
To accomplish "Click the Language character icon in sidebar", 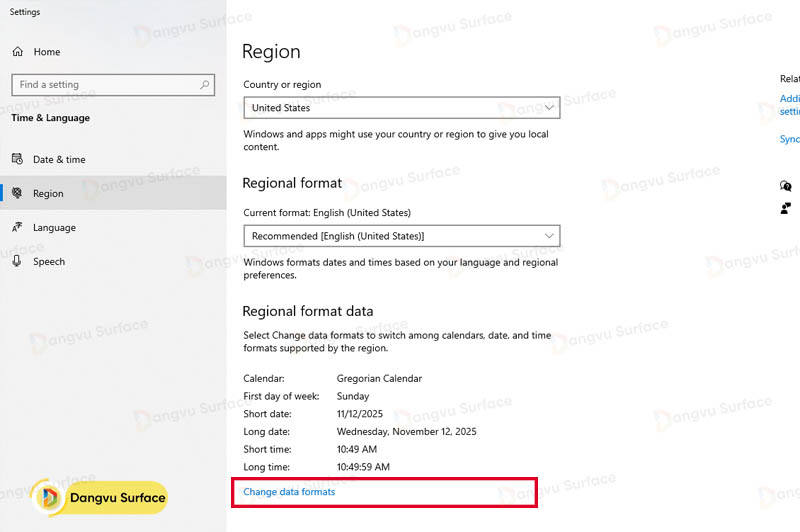I will tap(17, 227).
